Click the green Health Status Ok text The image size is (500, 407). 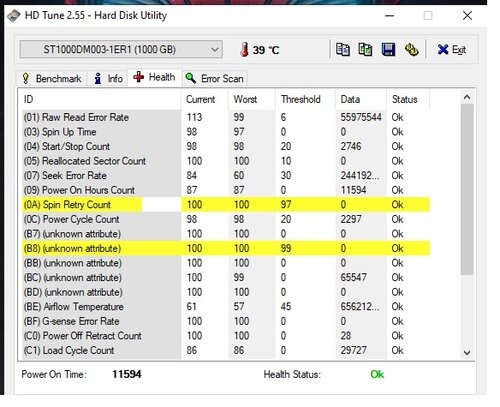coord(377,374)
